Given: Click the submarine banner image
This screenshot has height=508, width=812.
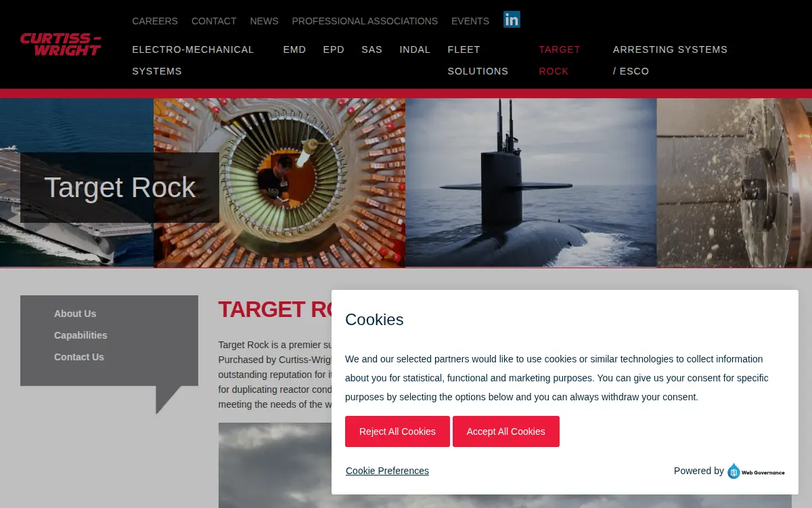Looking at the screenshot, I should (x=531, y=183).
